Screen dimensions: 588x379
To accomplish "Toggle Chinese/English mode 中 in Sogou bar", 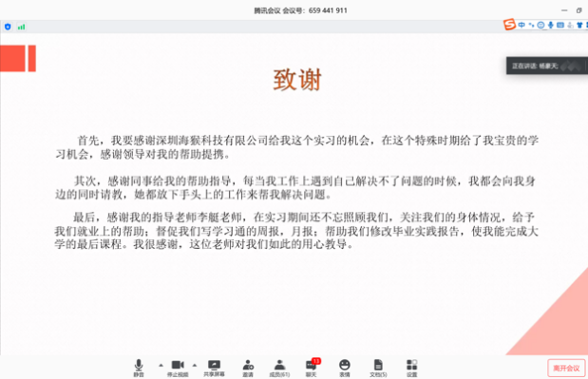I will point(522,25).
